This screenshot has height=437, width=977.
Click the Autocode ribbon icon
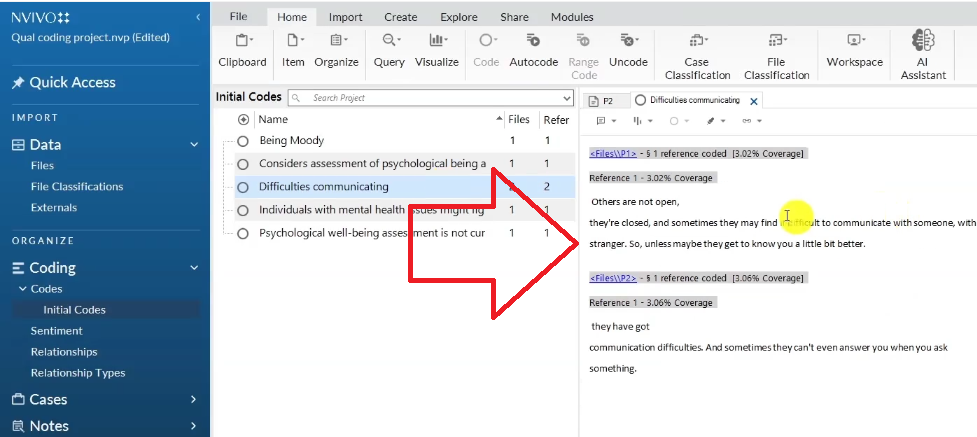click(x=533, y=48)
